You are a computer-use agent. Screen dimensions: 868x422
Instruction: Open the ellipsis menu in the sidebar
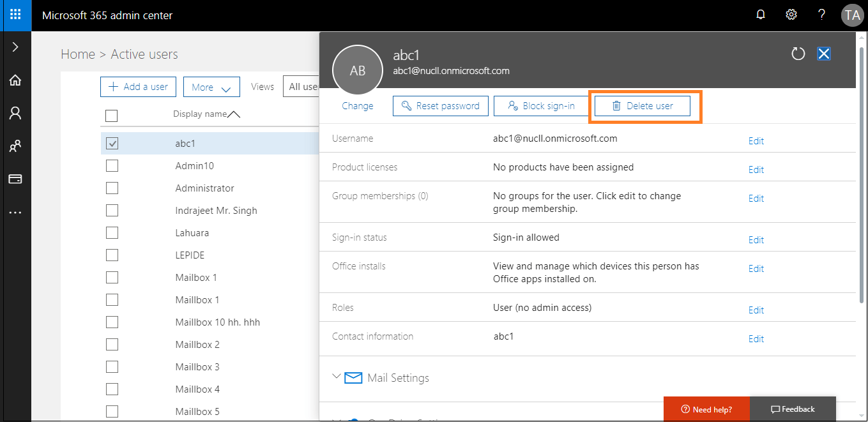point(16,212)
